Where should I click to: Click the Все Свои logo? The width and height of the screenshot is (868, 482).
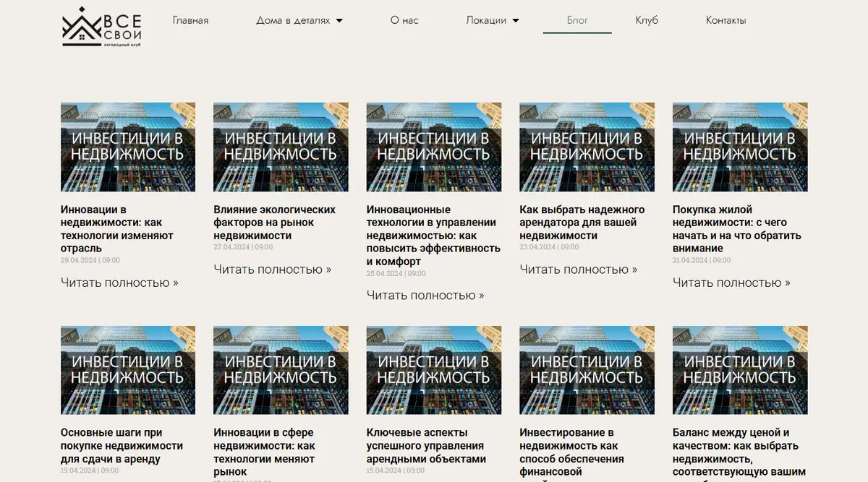[x=102, y=27]
